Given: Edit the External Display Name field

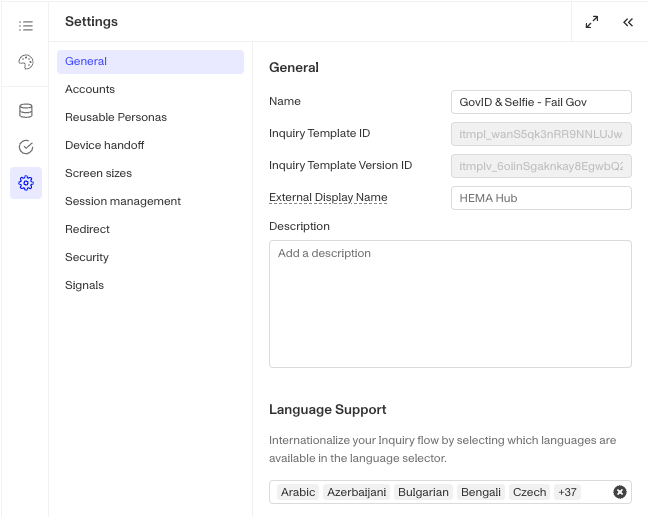Looking at the screenshot, I should pyautogui.click(x=541, y=198).
